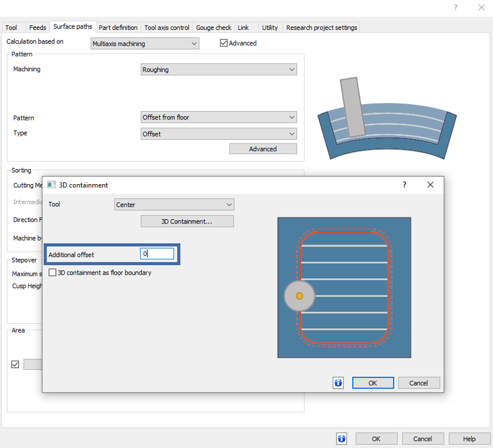Image resolution: width=493 pixels, height=448 pixels.
Task: Click the Advanced button in Pattern group
Action: 263,149
